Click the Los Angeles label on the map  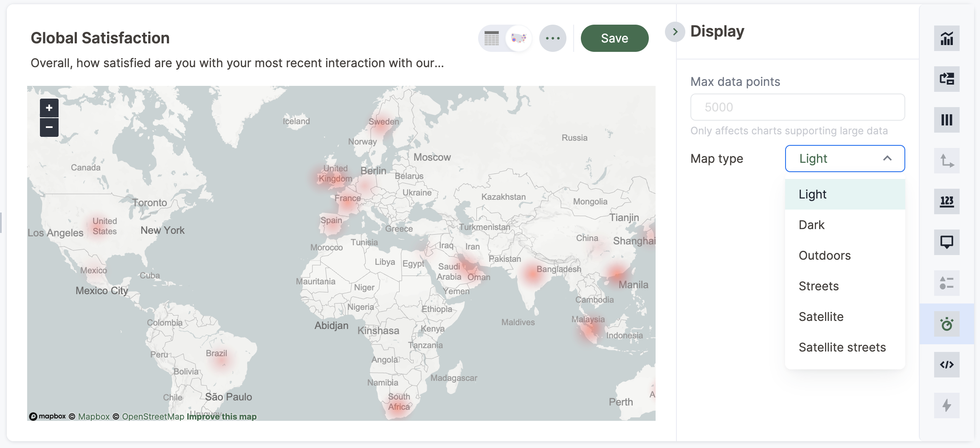coord(56,233)
